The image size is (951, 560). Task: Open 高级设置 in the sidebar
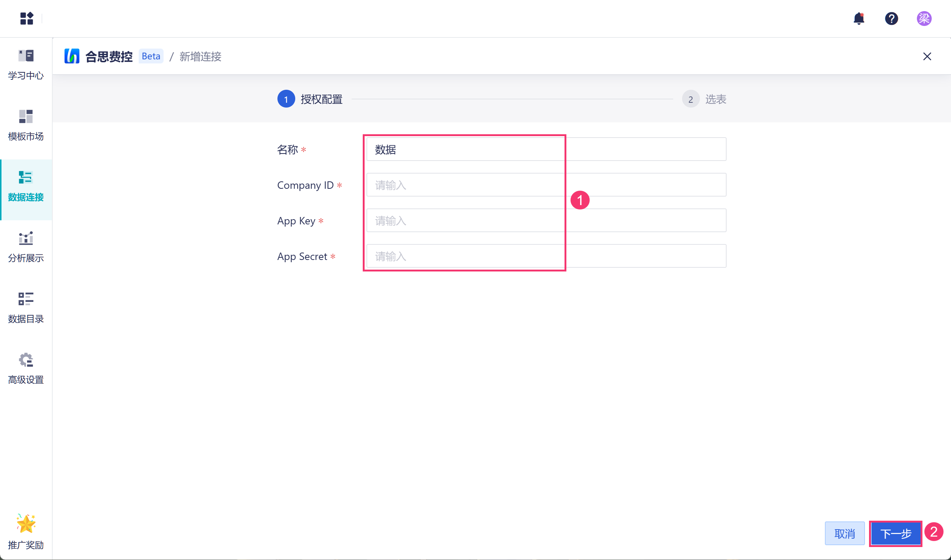26,369
